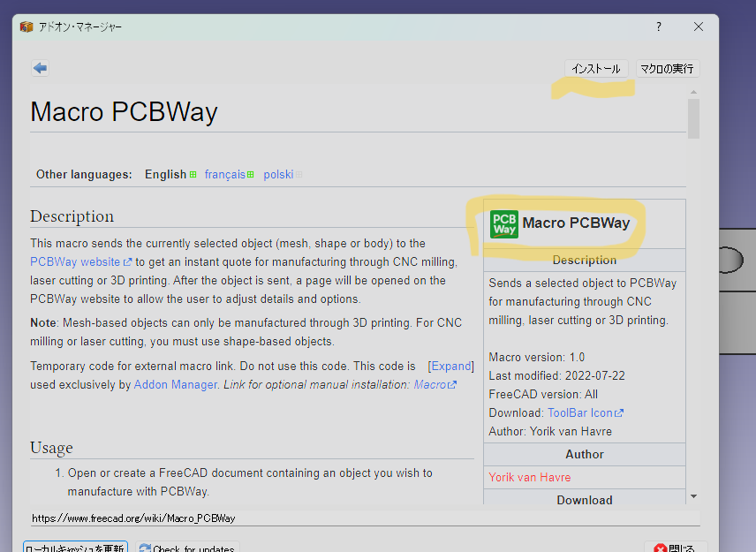Click the scrollbar down arrow

tap(693, 496)
